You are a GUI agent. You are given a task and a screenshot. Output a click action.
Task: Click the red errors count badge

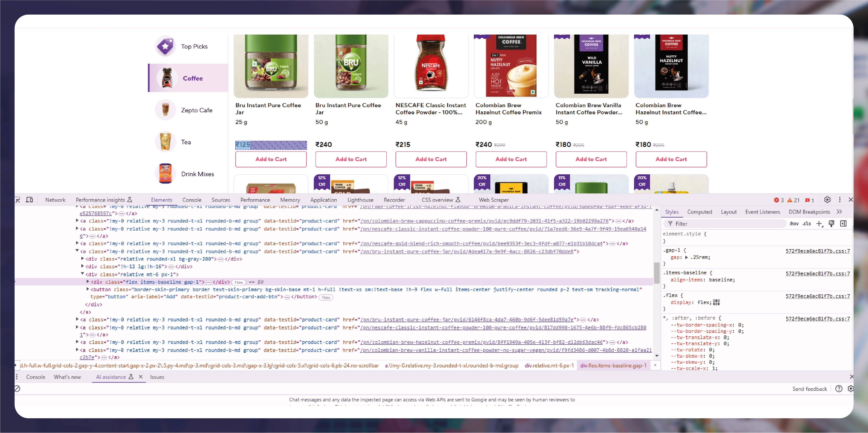coord(779,200)
